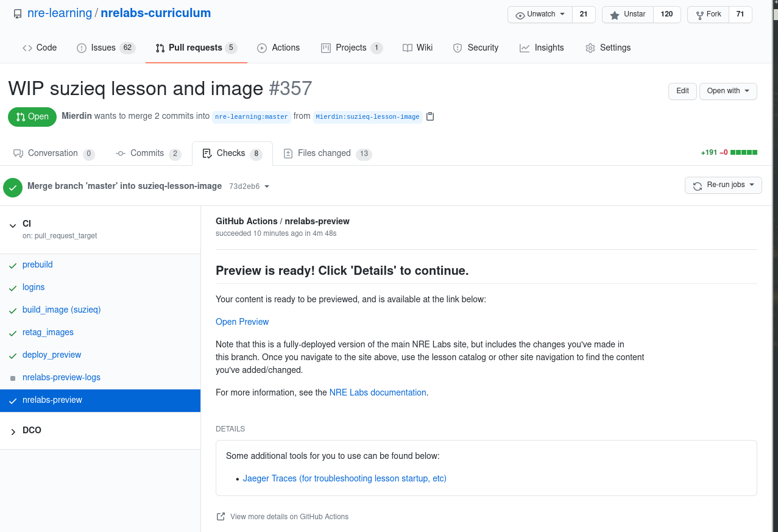Screen dimensions: 778x532
Task: Click the nre-learning:master base branch label
Action: [252, 116]
